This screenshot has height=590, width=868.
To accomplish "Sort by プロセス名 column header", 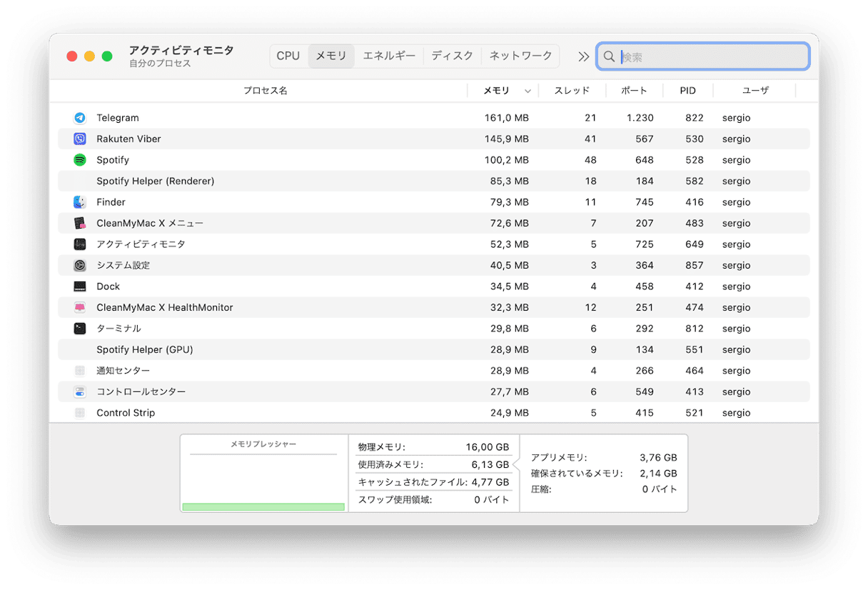I will coord(265,91).
